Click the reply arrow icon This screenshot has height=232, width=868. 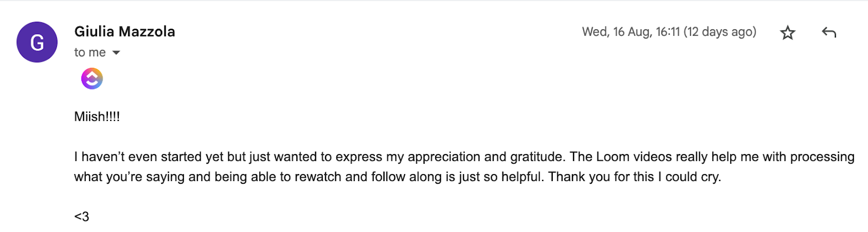[x=828, y=33]
